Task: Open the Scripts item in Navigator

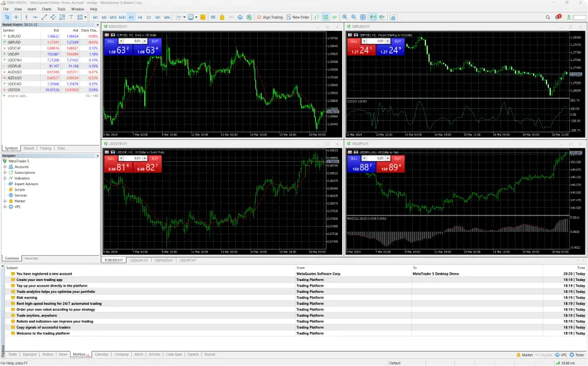Action: pyautogui.click(x=20, y=190)
